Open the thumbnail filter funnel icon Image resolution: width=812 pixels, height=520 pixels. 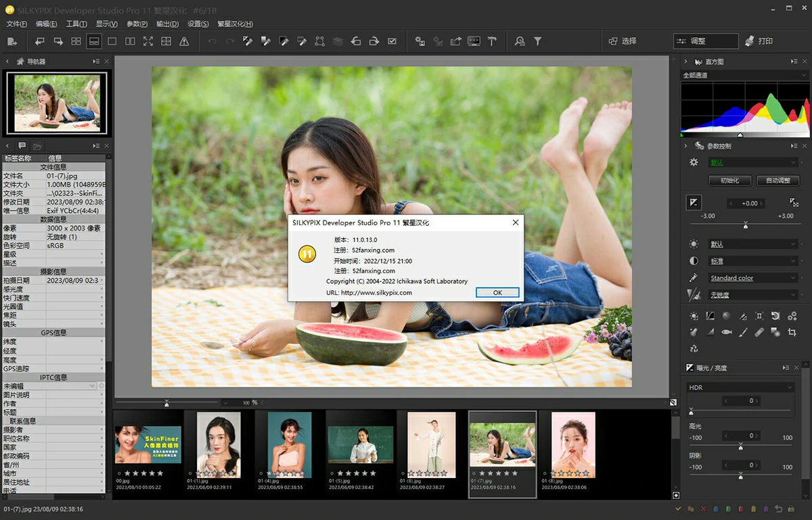(538, 41)
